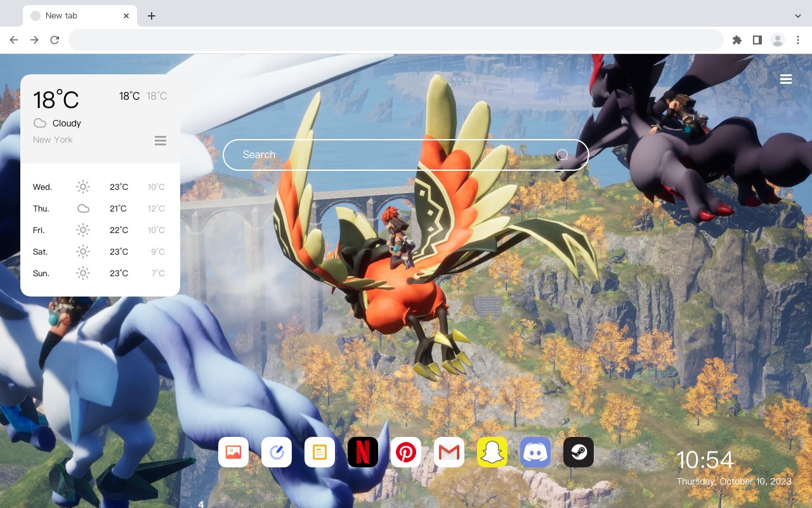Click the Cloudy weather icon
812x508 pixels.
coord(40,123)
